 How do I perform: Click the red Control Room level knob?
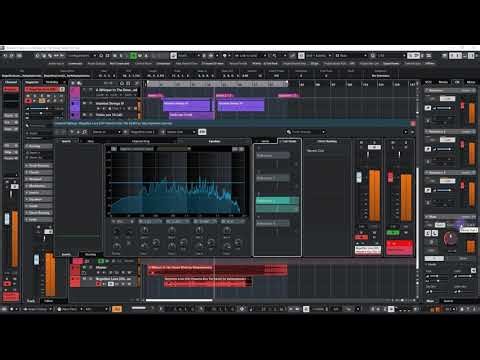451,238
